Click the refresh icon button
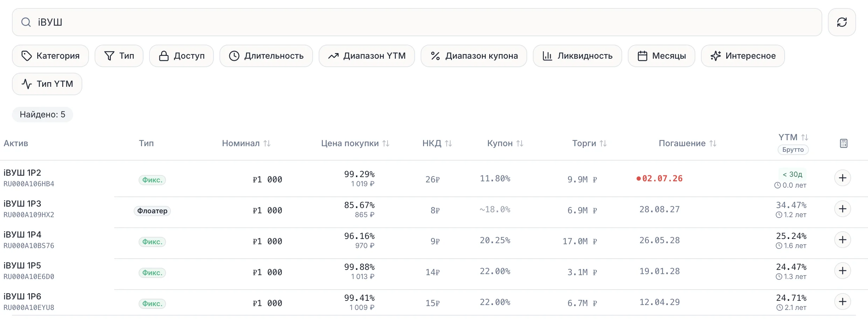The height and width of the screenshot is (324, 868). (x=842, y=22)
